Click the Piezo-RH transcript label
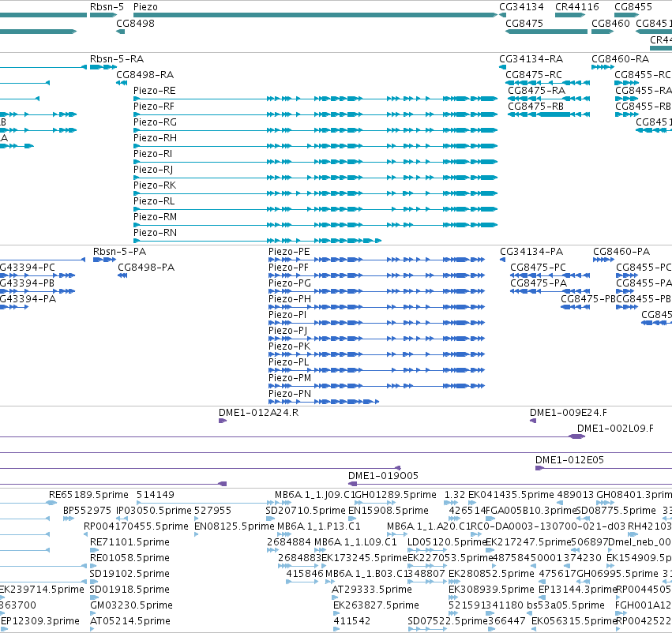The height and width of the screenshot is (633, 672). point(155,138)
